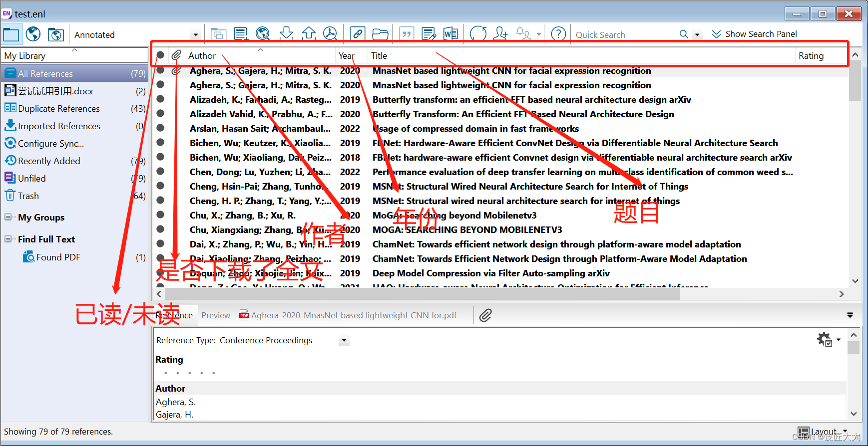The image size is (868, 446).
Task: Open the reference panel options dropdown arrow
Action: 850,315
